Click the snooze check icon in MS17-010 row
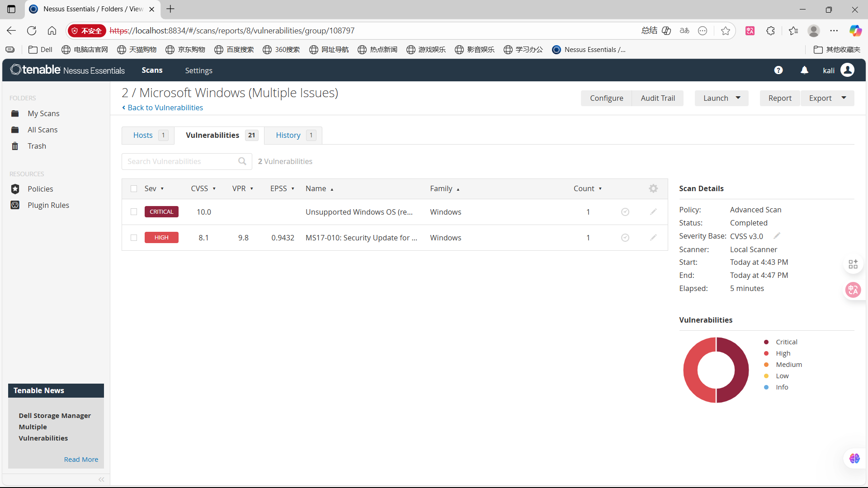Viewport: 868px width, 488px height. point(625,238)
